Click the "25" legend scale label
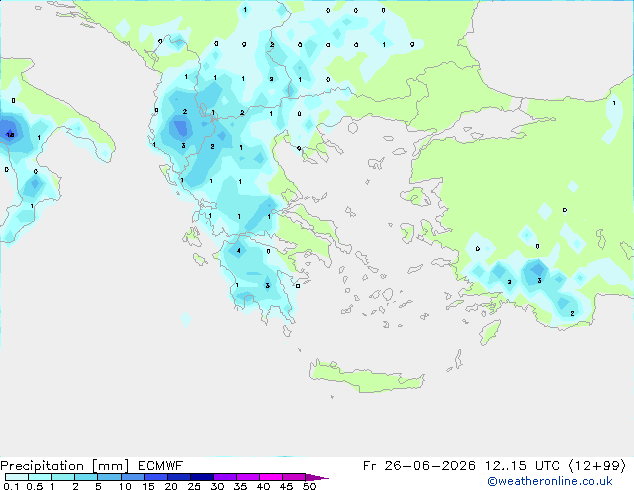634x490 pixels. [194, 486]
